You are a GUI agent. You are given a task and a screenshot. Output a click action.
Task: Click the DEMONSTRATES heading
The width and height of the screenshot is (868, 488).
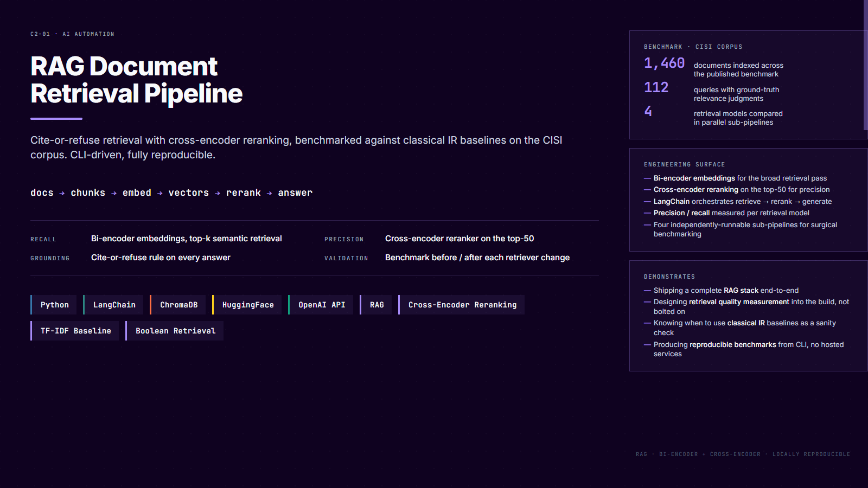coord(669,277)
